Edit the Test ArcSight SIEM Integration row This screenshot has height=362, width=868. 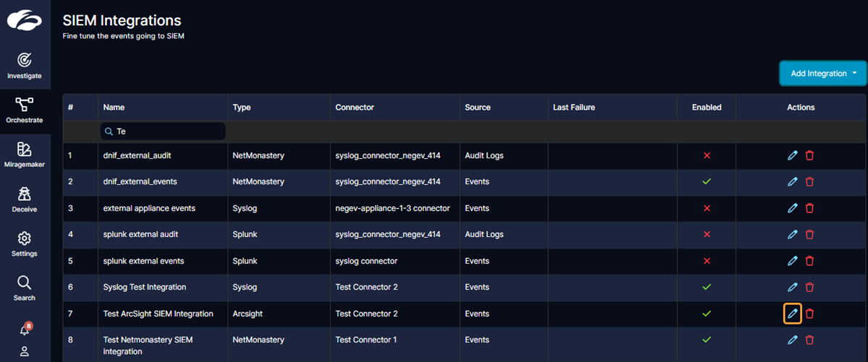[x=792, y=314]
